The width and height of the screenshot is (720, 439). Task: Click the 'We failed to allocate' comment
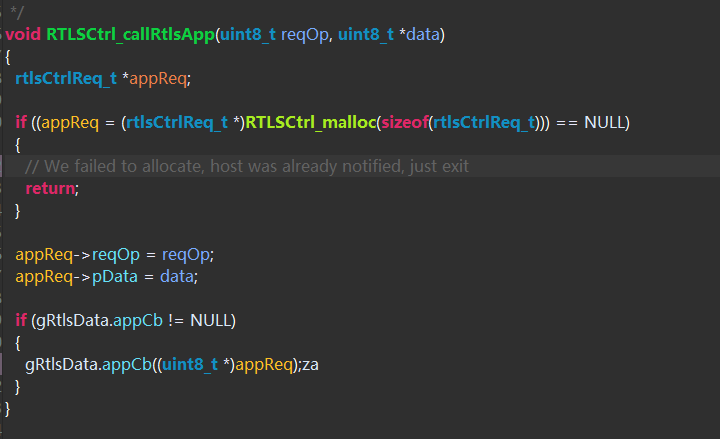tap(247, 166)
